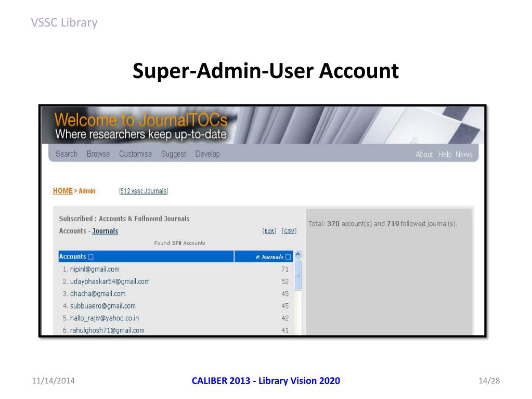Click the Super-Admin-User Account slide title
The height and width of the screenshot is (399, 532).
(x=266, y=71)
